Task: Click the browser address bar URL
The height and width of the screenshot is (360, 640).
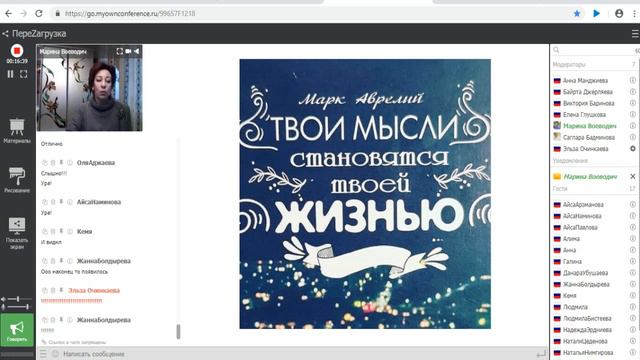Action: (130, 13)
